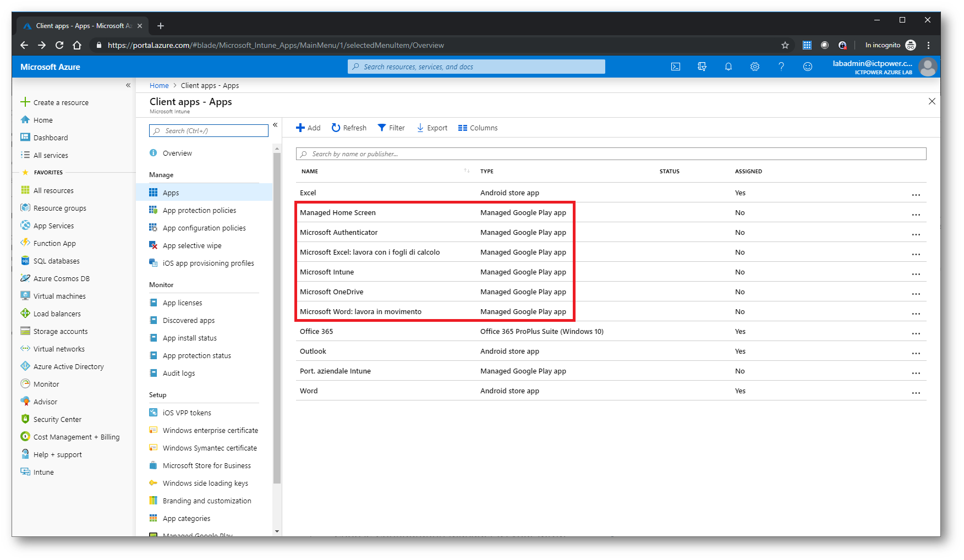
Task: Open ellipsis menu for Excel row
Action: (916, 195)
